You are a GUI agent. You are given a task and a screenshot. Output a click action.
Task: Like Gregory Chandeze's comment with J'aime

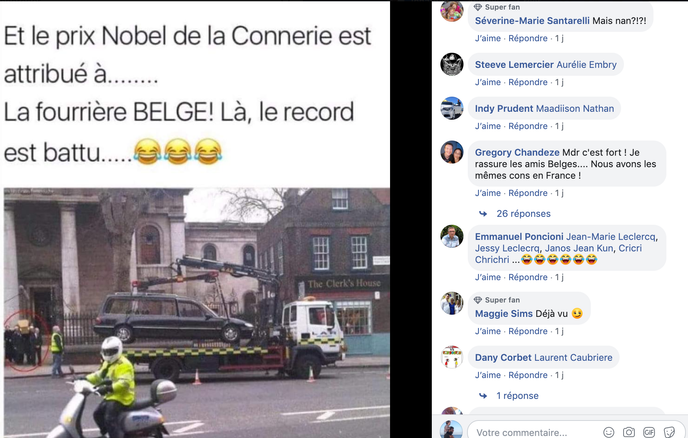point(487,193)
